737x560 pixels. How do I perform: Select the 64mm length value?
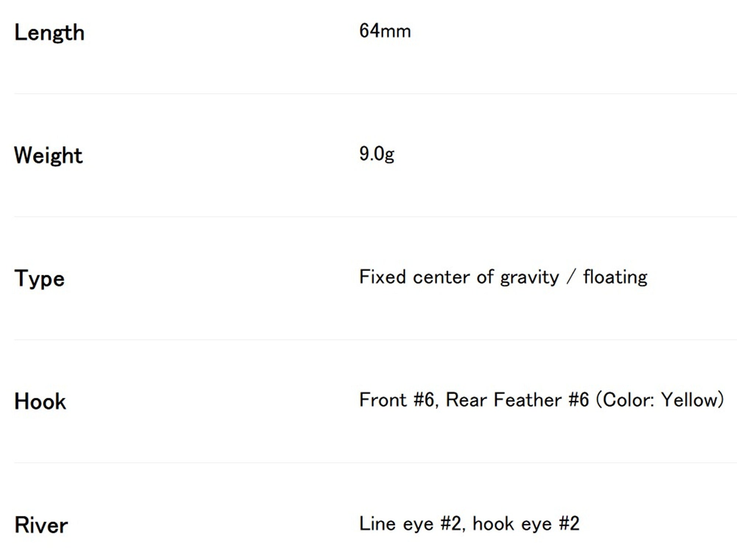click(x=385, y=31)
